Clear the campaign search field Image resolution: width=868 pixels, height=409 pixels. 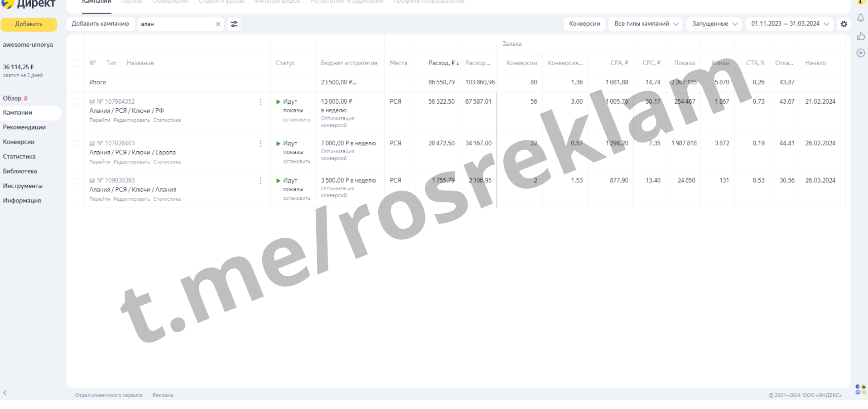tap(218, 24)
